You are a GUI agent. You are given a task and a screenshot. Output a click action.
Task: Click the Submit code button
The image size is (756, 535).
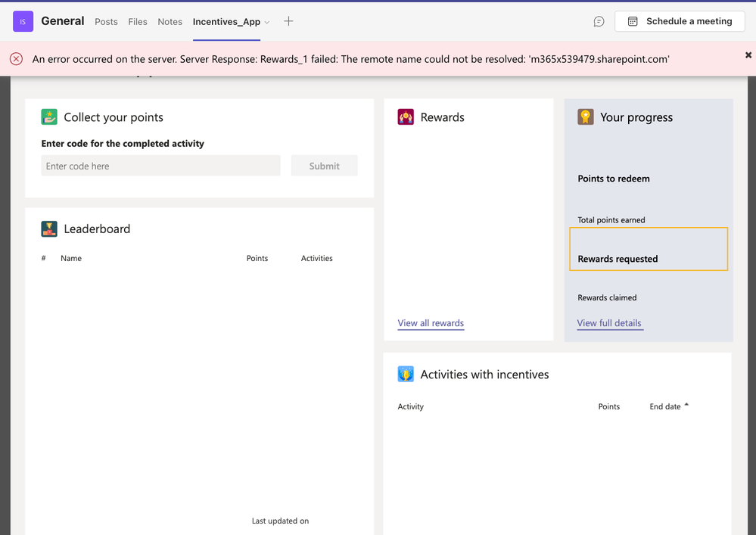[324, 166]
